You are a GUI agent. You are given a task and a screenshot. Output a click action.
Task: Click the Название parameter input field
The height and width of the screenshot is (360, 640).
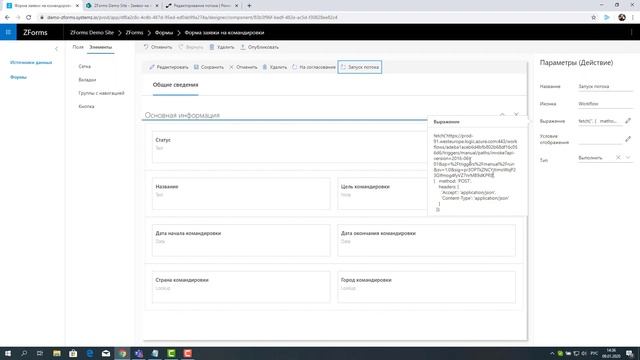tap(605, 87)
